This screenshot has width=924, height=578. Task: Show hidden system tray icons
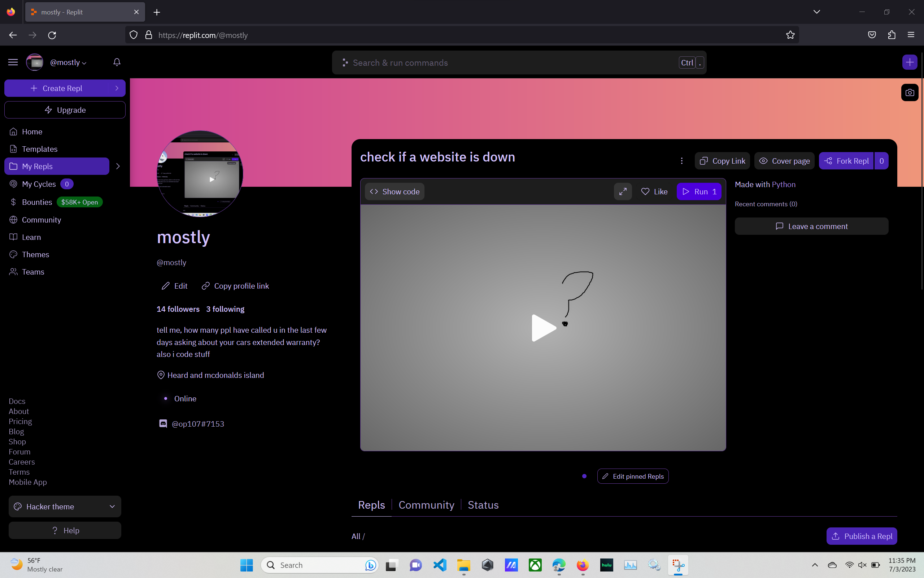point(815,565)
